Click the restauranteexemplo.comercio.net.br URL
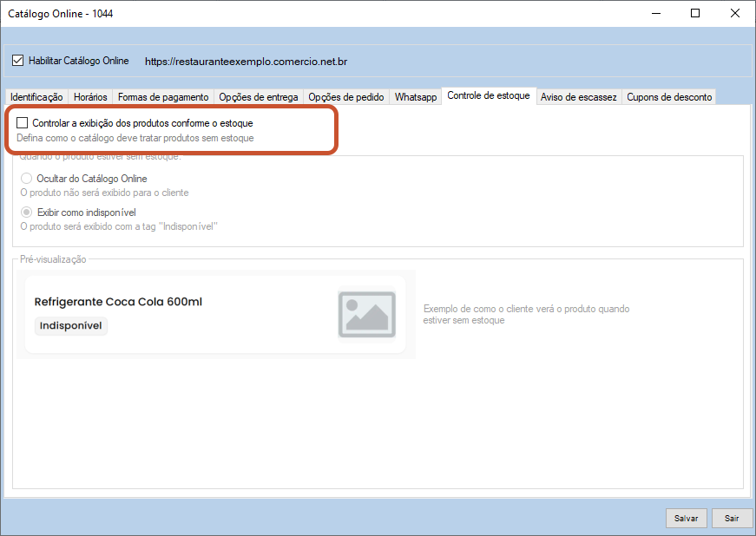 click(246, 62)
